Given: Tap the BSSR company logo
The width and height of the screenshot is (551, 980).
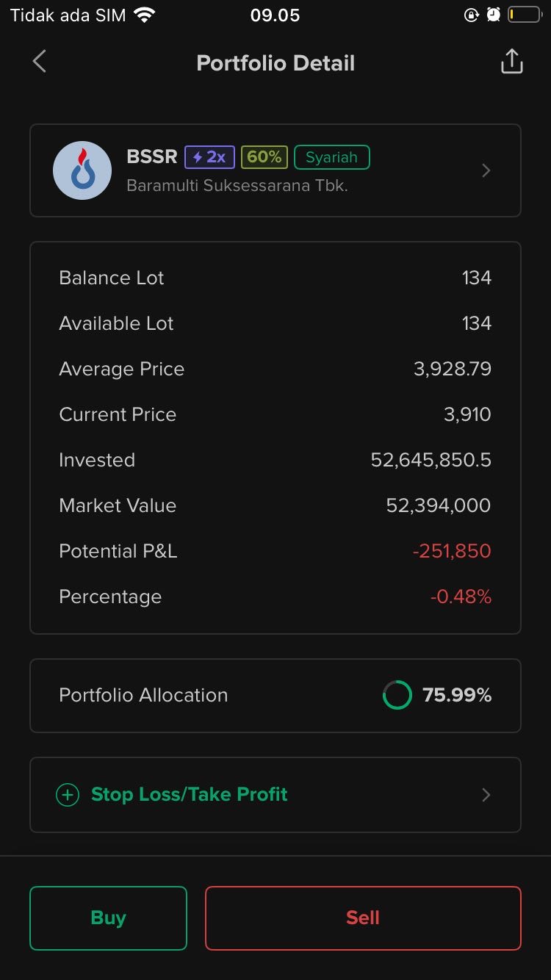Looking at the screenshot, I should click(x=82, y=170).
